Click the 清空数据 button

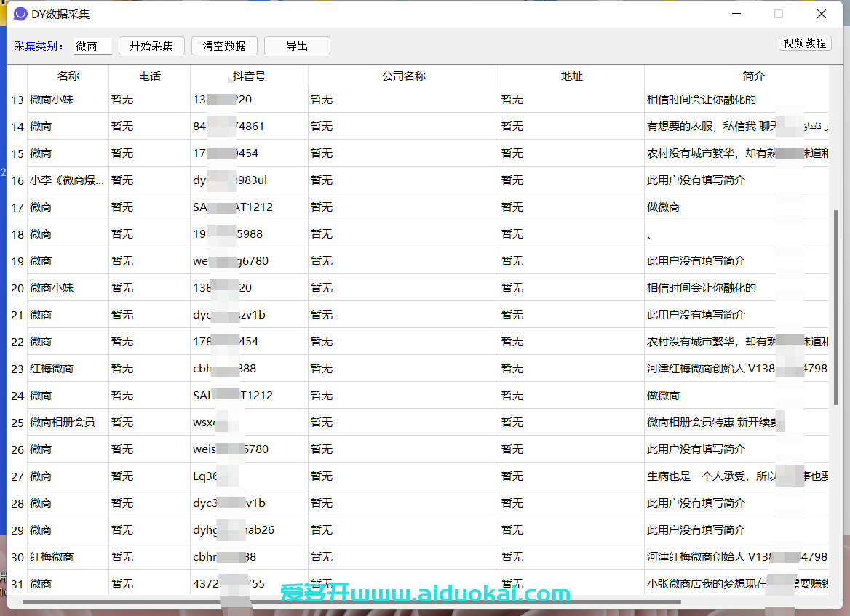(x=224, y=46)
